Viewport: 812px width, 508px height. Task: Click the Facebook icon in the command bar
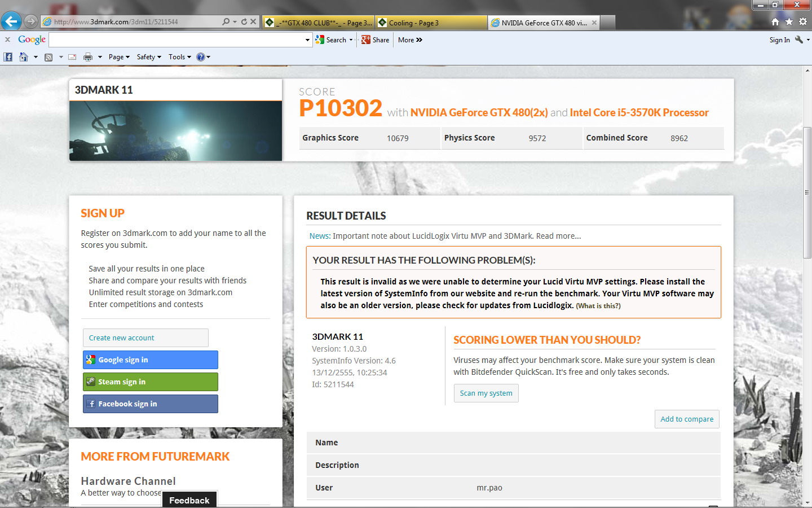tap(8, 57)
